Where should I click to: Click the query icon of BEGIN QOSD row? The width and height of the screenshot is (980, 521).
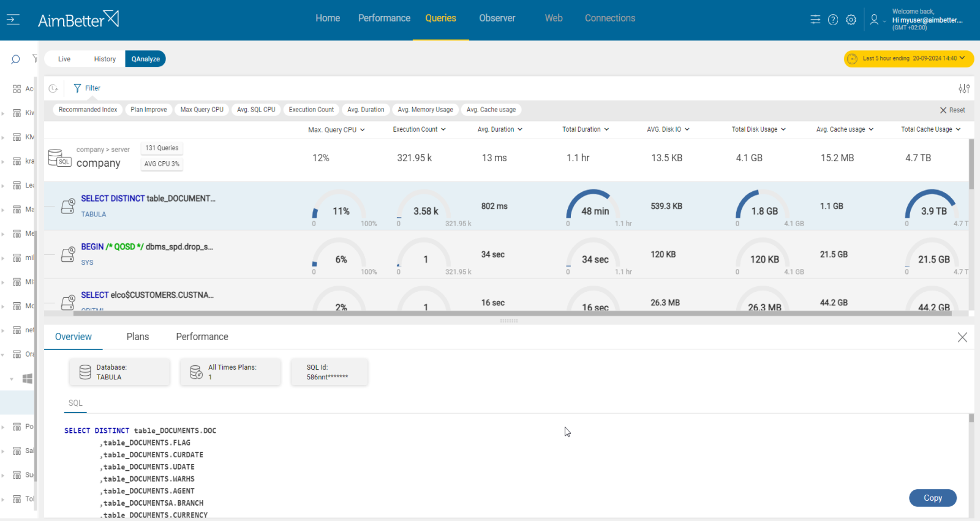point(67,254)
